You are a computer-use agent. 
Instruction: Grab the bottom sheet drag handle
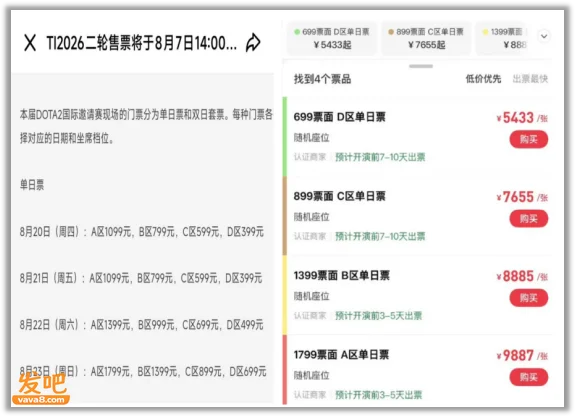point(421,66)
